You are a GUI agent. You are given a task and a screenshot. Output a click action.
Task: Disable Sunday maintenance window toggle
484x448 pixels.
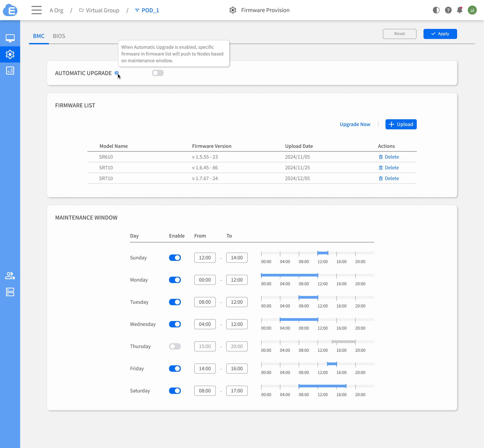175,258
